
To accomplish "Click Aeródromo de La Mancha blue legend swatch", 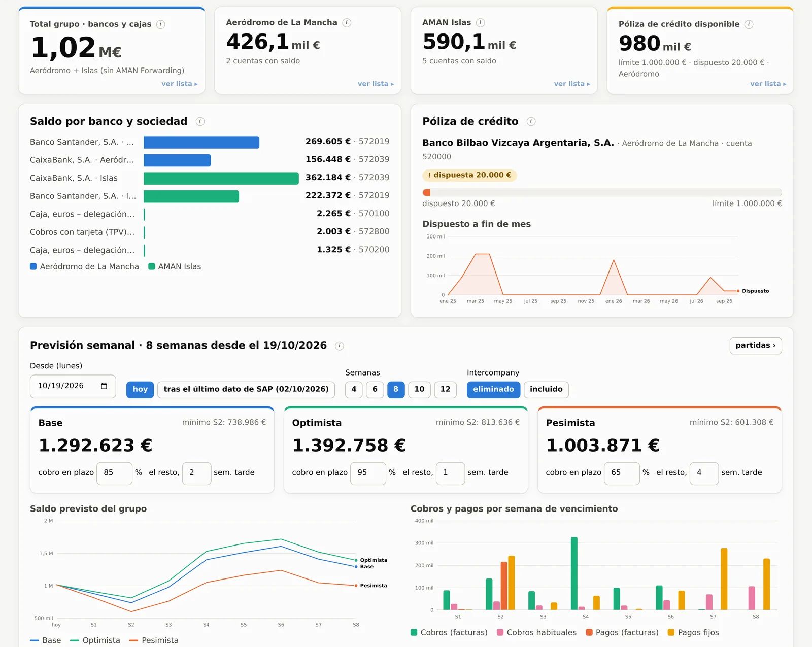I will click(33, 266).
